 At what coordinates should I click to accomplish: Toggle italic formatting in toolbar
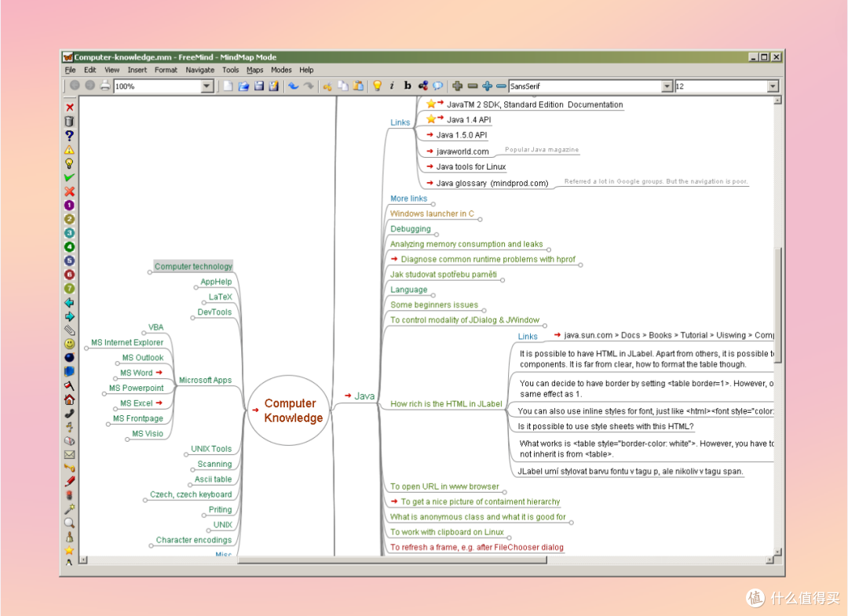point(392,86)
